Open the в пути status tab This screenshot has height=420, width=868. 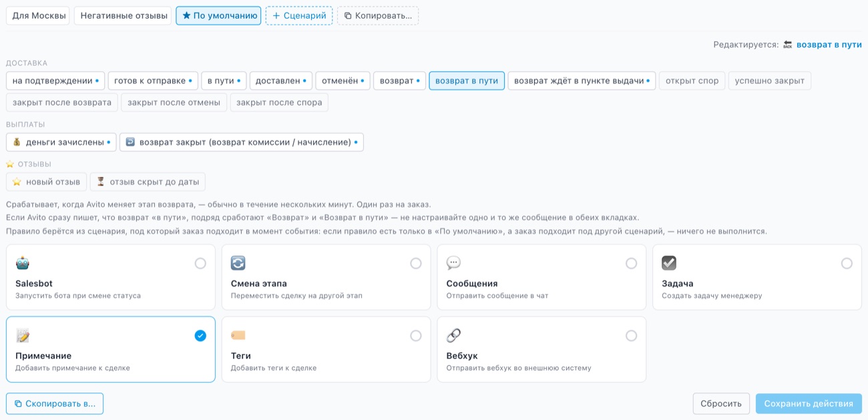click(x=224, y=81)
